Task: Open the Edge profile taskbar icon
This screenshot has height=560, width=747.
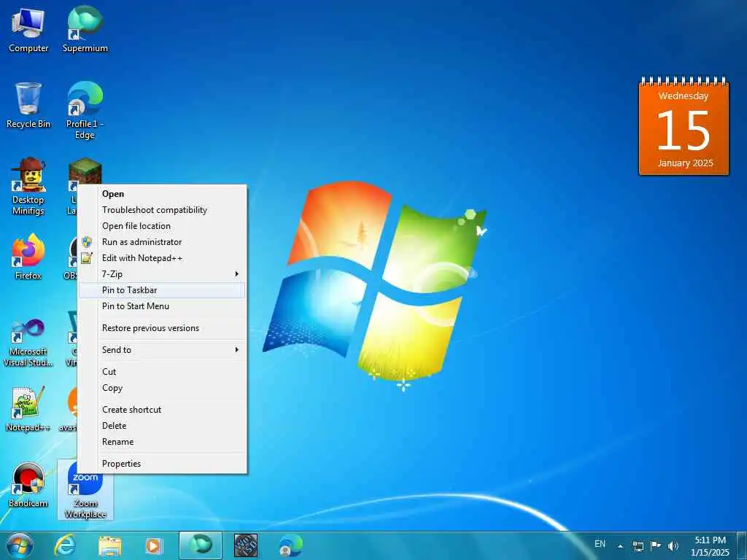Action: [x=291, y=545]
